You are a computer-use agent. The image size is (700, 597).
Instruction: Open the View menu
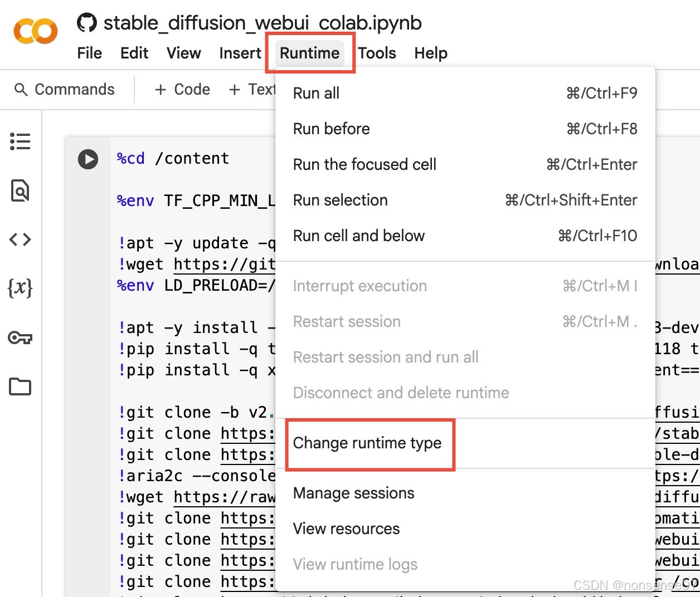click(183, 53)
